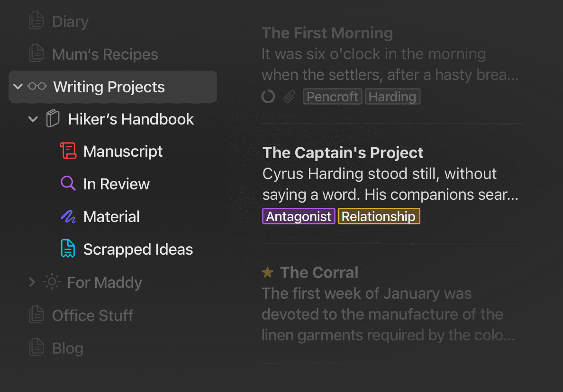Click the purple Antagonist keyword tag
The image size is (563, 392).
tap(299, 216)
